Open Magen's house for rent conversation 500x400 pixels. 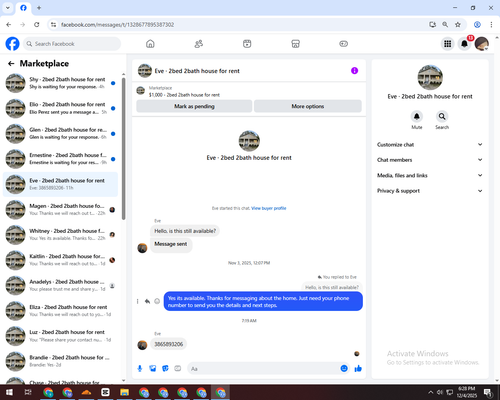(x=60, y=210)
